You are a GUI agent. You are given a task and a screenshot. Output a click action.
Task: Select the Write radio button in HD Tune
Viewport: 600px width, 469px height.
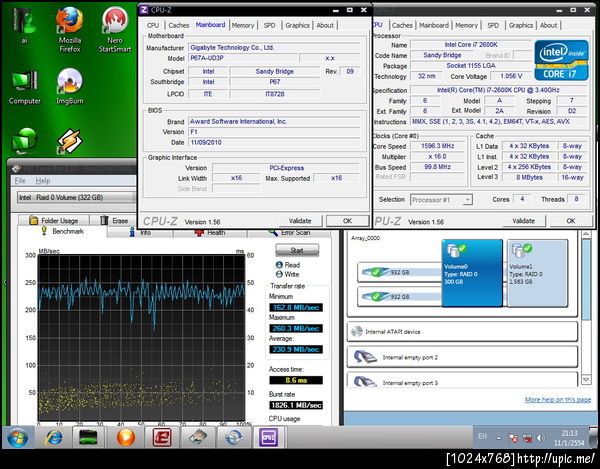tap(279, 274)
